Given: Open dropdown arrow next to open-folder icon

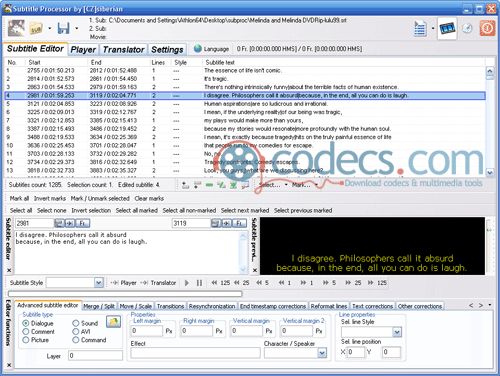Looking at the screenshot, I should coord(49,28).
